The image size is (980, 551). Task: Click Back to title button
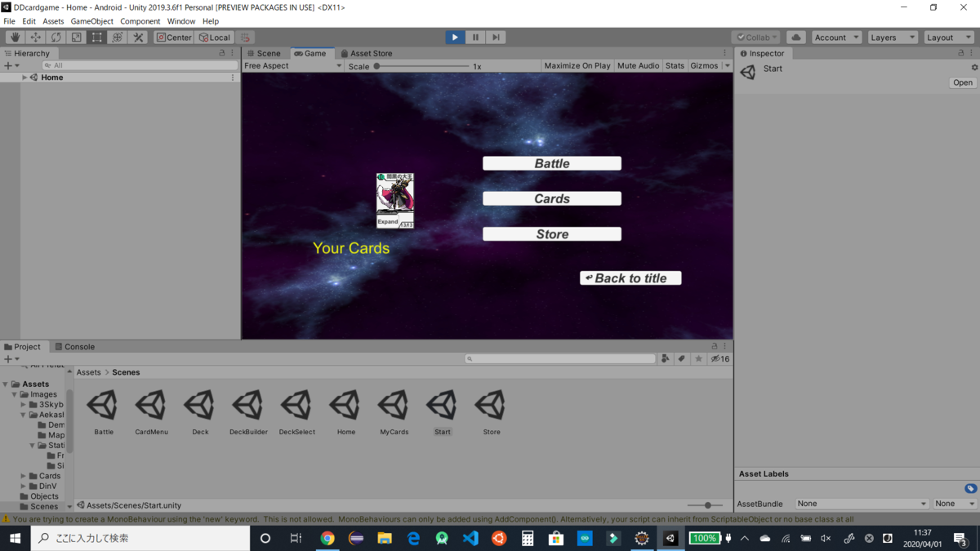click(x=630, y=278)
